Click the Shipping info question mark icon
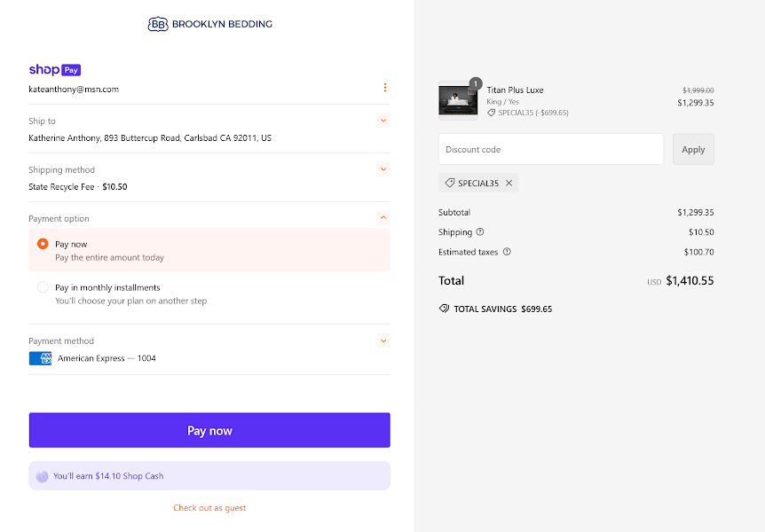 [480, 232]
